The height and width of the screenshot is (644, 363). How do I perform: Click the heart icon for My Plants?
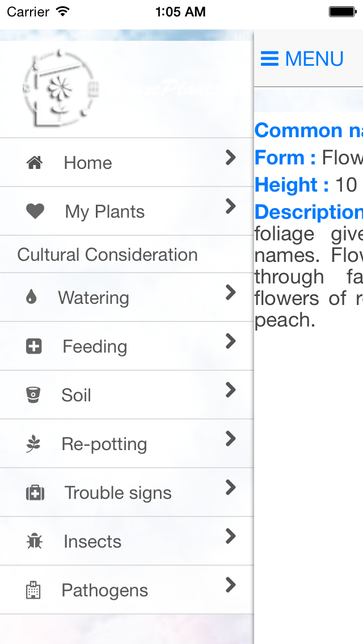pos(35,211)
